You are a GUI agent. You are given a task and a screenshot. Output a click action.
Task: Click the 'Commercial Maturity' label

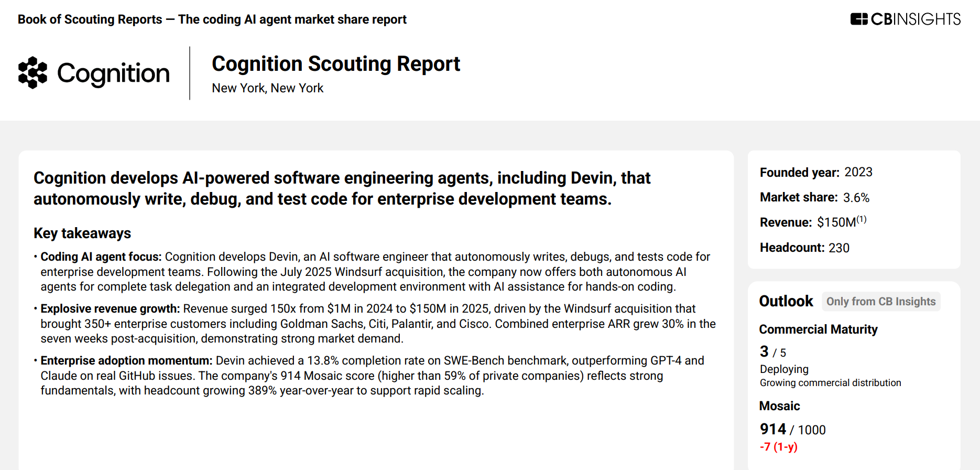[x=818, y=329]
